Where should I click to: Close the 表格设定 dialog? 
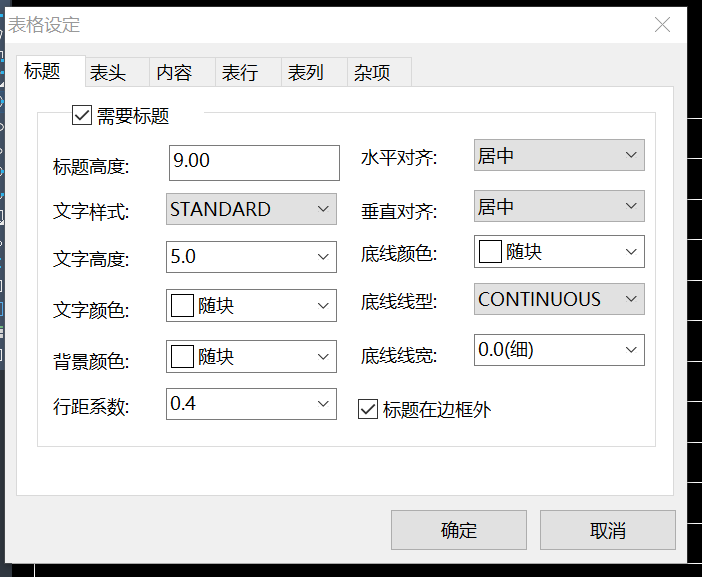click(x=662, y=25)
